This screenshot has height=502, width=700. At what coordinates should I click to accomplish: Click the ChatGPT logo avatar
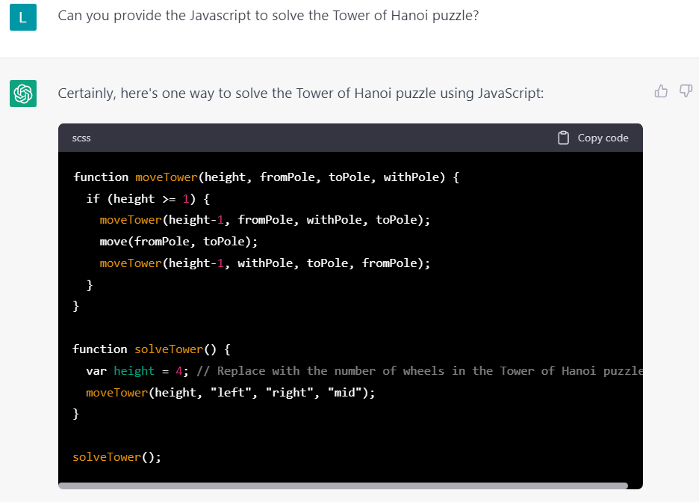tap(23, 93)
